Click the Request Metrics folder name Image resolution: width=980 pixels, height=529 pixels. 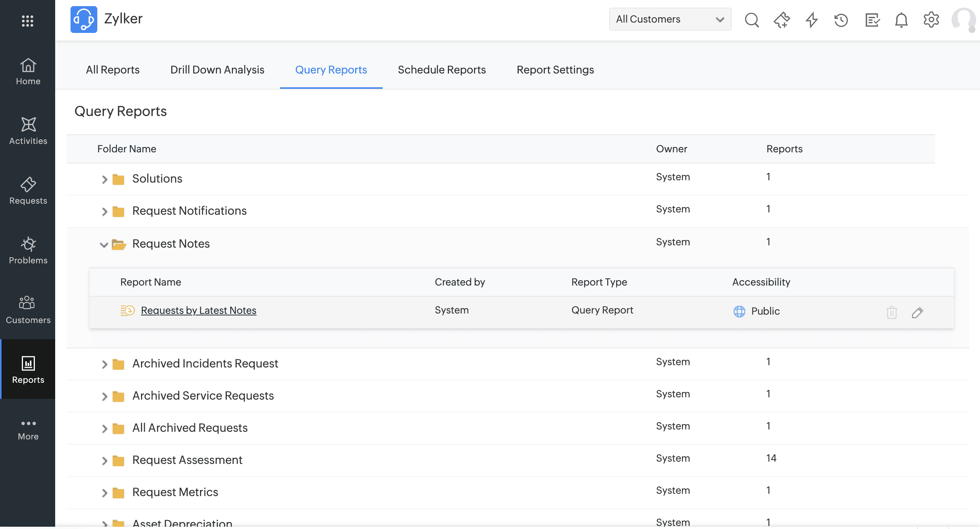point(175,492)
